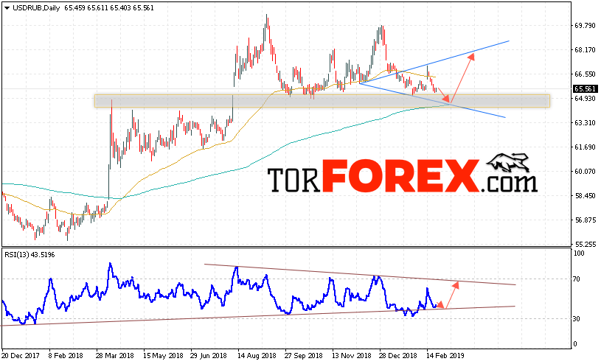This screenshot has height=364, width=601.
Task: Select the 27 Sep 2018 date label
Action: 305,356
